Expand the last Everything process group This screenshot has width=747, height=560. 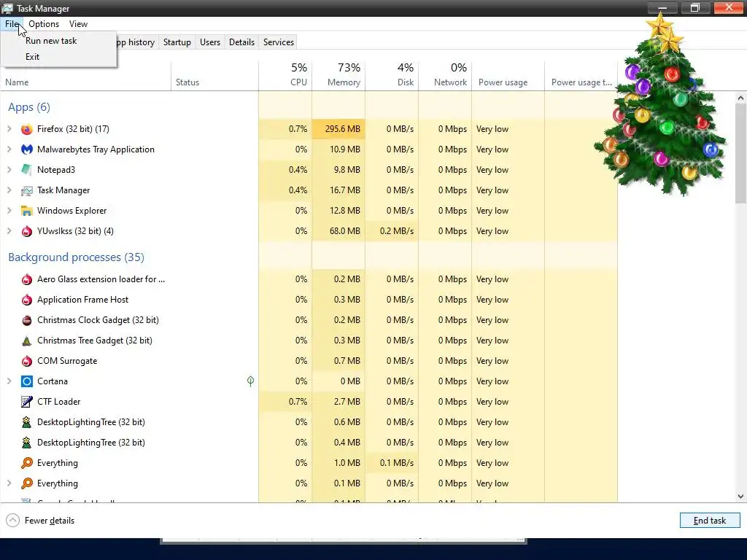coord(9,483)
